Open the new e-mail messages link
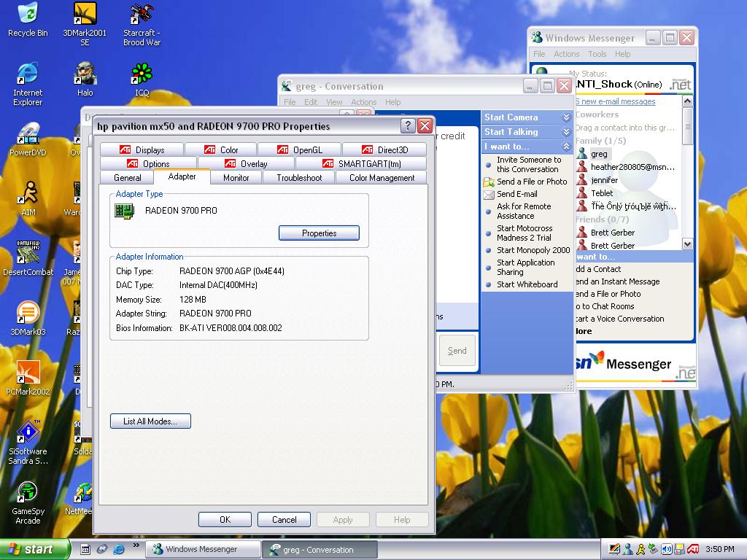This screenshot has height=560, width=747. (x=615, y=101)
